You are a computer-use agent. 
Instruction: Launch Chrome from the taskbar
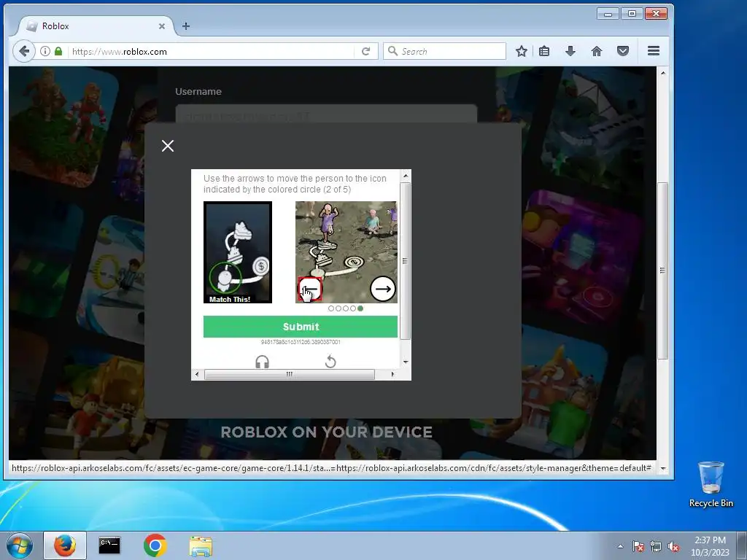(x=155, y=545)
